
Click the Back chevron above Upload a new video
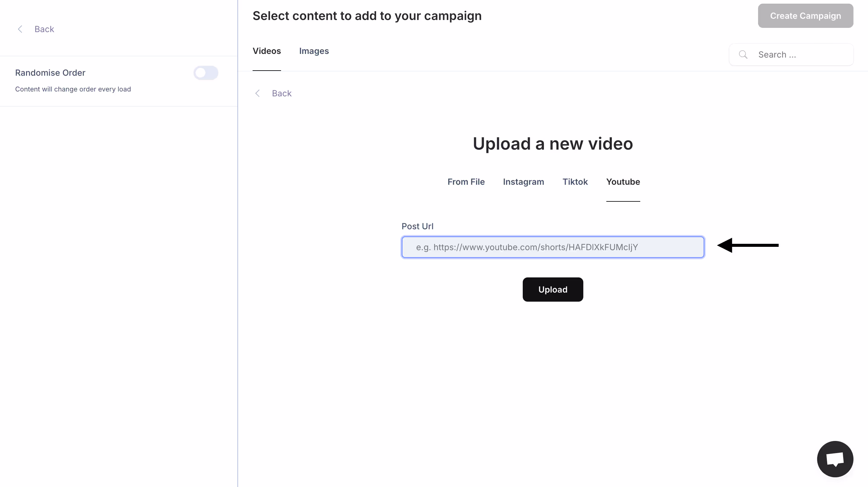257,93
